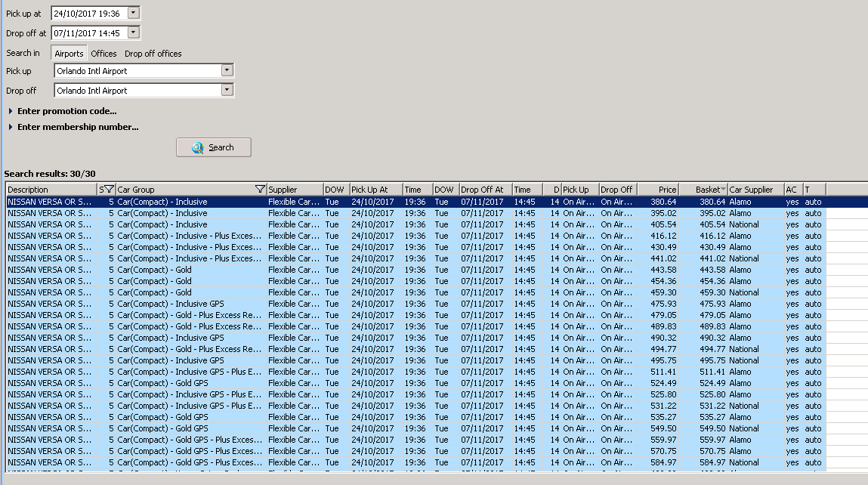The width and height of the screenshot is (868, 485).
Task: Expand the Enter membership number section
Action: click(x=73, y=127)
